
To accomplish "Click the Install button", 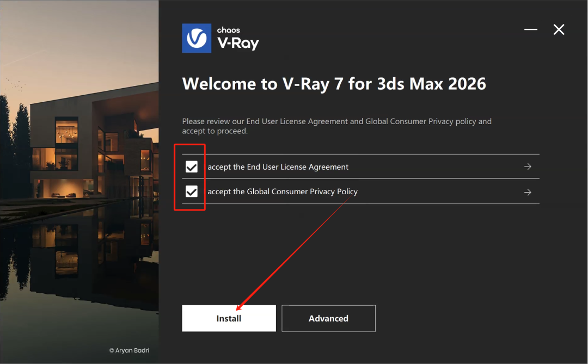I will pyautogui.click(x=229, y=318).
